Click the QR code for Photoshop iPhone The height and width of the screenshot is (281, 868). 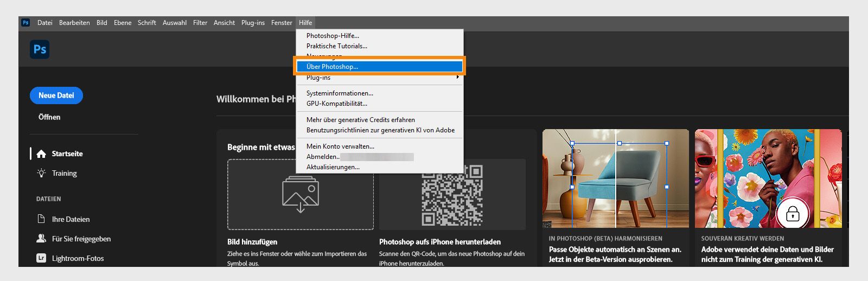(452, 195)
